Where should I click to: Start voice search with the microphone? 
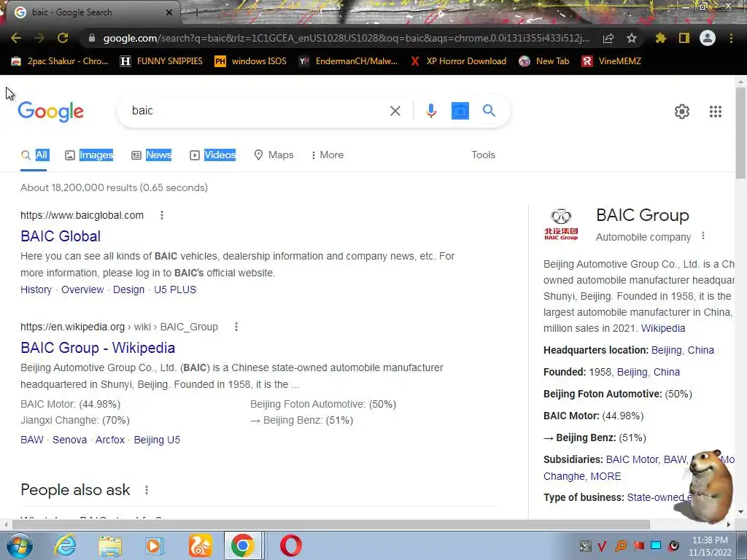pyautogui.click(x=430, y=111)
